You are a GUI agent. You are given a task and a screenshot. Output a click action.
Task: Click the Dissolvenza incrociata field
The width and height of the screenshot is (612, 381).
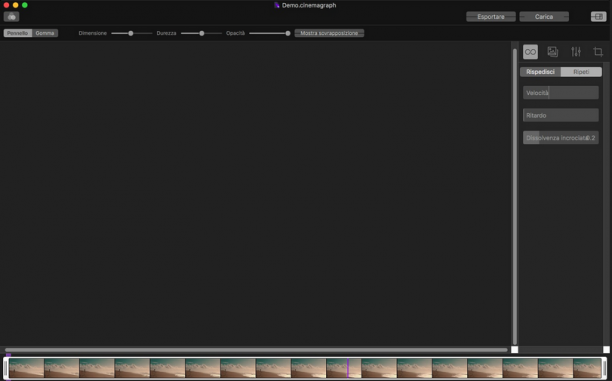click(560, 138)
